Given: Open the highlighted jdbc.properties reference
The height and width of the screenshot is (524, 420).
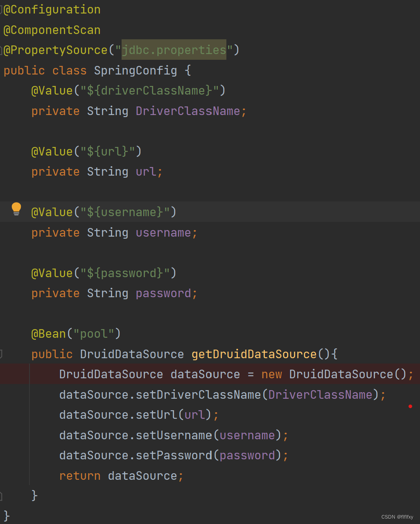Looking at the screenshot, I should point(174,50).
